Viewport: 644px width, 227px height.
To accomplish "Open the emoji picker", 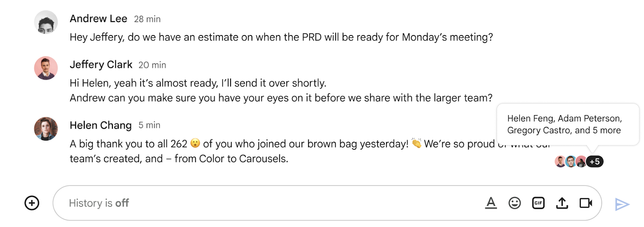I will click(x=514, y=203).
